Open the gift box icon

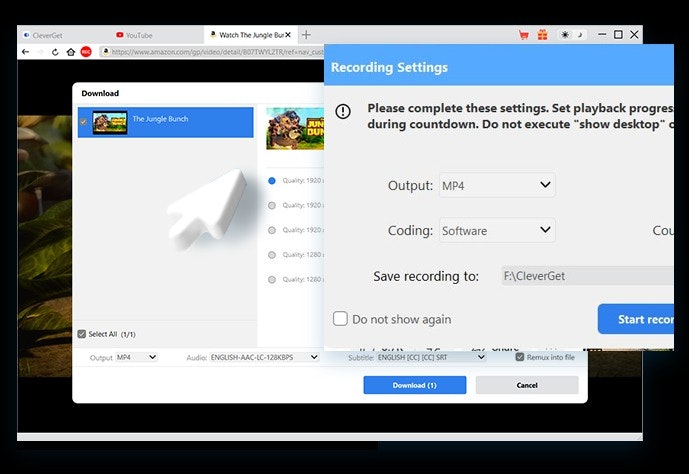[543, 35]
